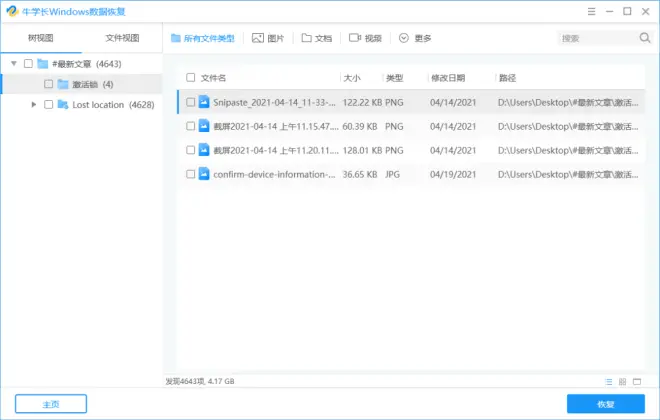This screenshot has width=660, height=420.
Task: Click the 文件名 column header text
Action: (213, 78)
